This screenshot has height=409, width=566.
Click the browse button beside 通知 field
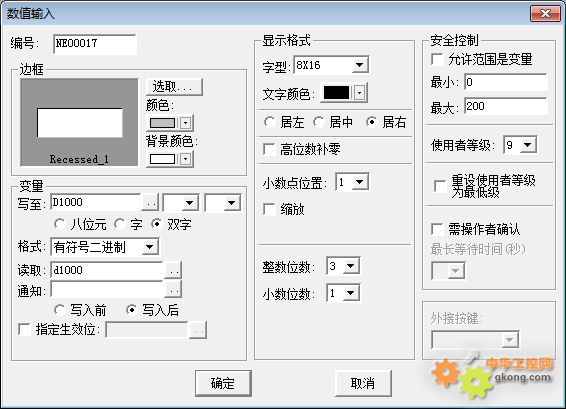click(x=173, y=290)
